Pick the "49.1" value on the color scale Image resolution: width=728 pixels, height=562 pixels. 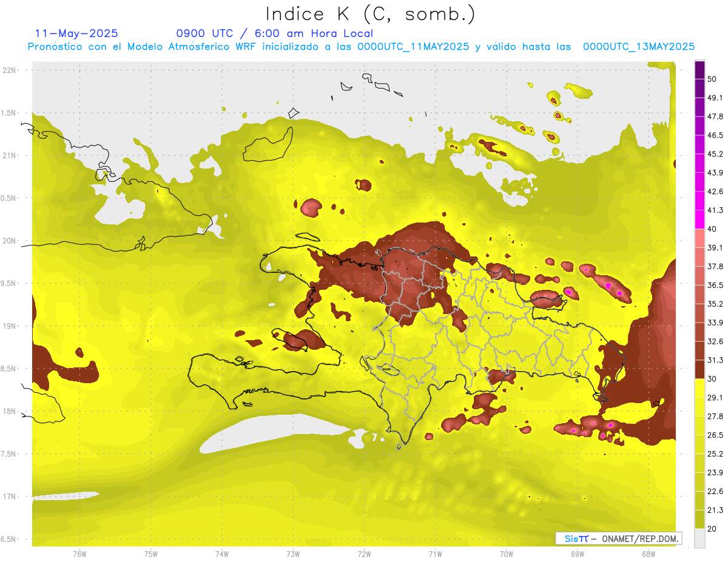[x=715, y=98]
